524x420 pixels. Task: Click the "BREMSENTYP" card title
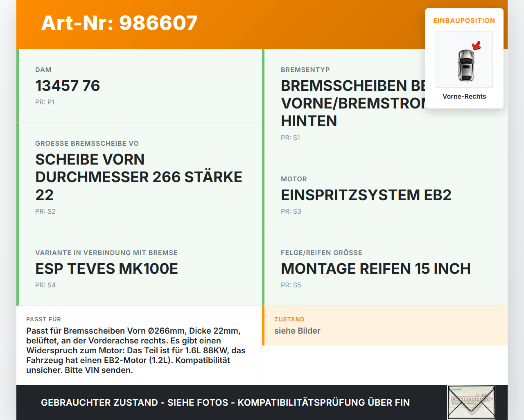click(x=305, y=70)
